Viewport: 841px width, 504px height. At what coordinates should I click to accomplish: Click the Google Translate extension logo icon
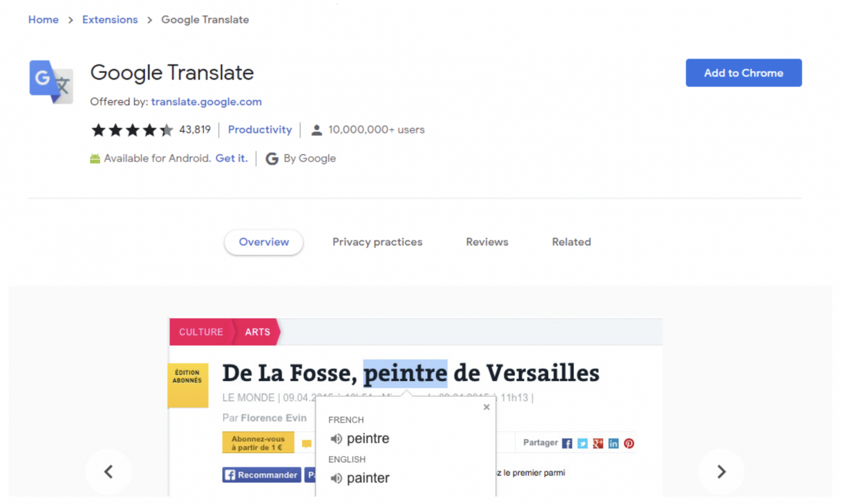point(51,82)
